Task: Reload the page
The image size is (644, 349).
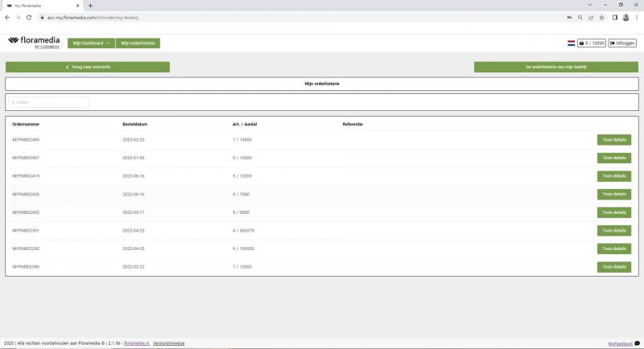Action: click(29, 17)
